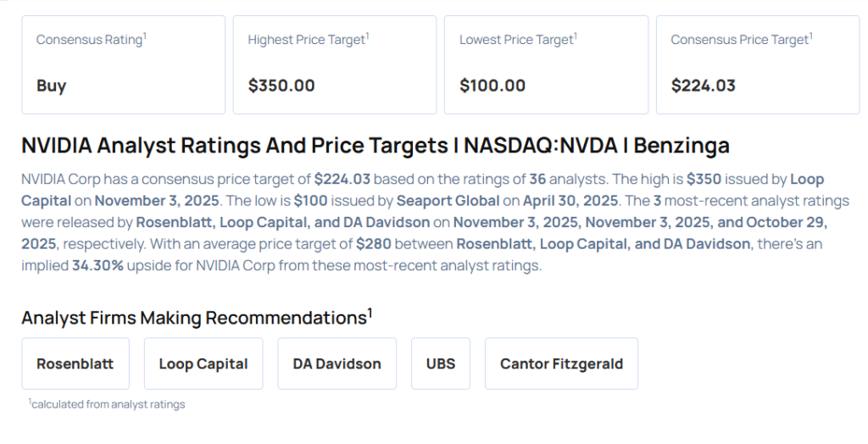Click the Rosenblatt analyst firm button
Image resolution: width=868 pixels, height=444 pixels.
pos(75,364)
